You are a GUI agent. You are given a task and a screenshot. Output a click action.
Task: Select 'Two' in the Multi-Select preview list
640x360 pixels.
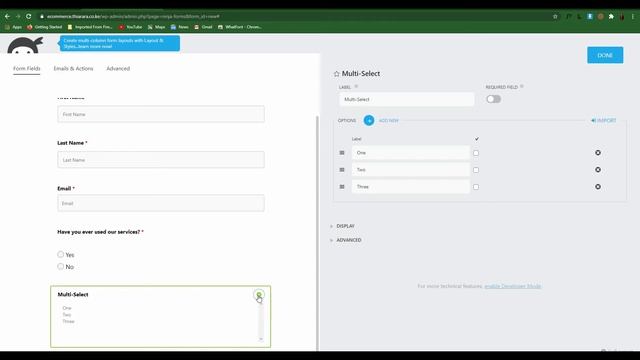click(67, 315)
